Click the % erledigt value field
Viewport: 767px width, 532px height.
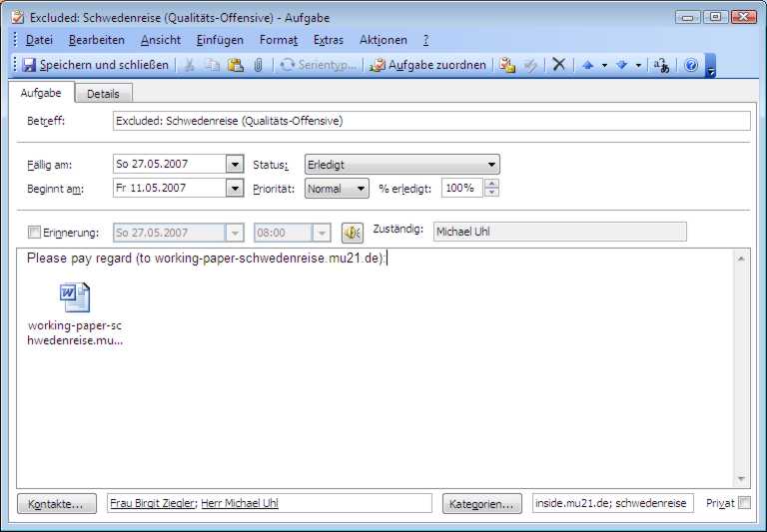(x=461, y=188)
